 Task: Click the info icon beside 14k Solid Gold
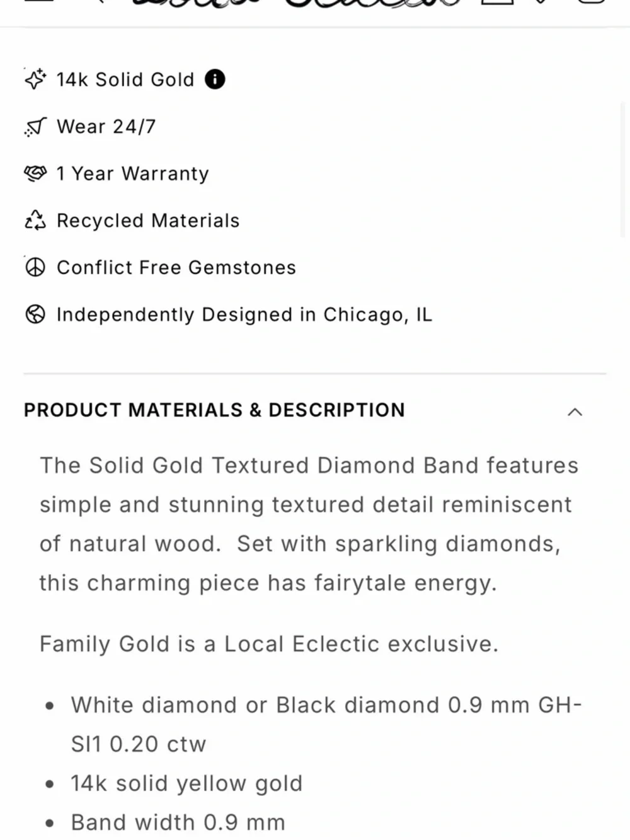coord(215,79)
